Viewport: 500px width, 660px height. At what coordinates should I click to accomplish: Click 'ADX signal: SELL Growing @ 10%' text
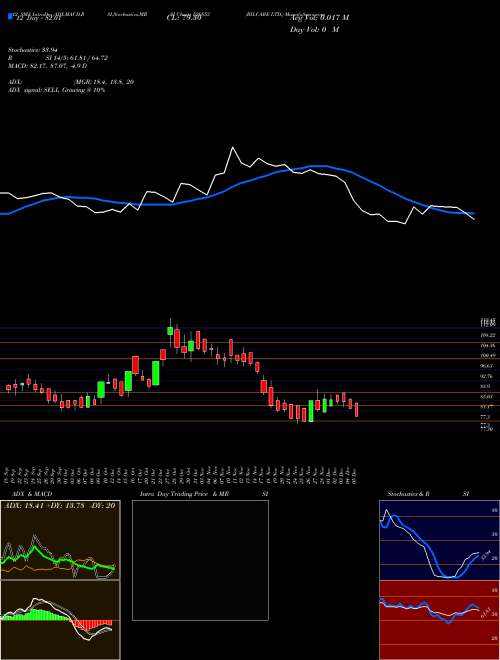[56, 90]
